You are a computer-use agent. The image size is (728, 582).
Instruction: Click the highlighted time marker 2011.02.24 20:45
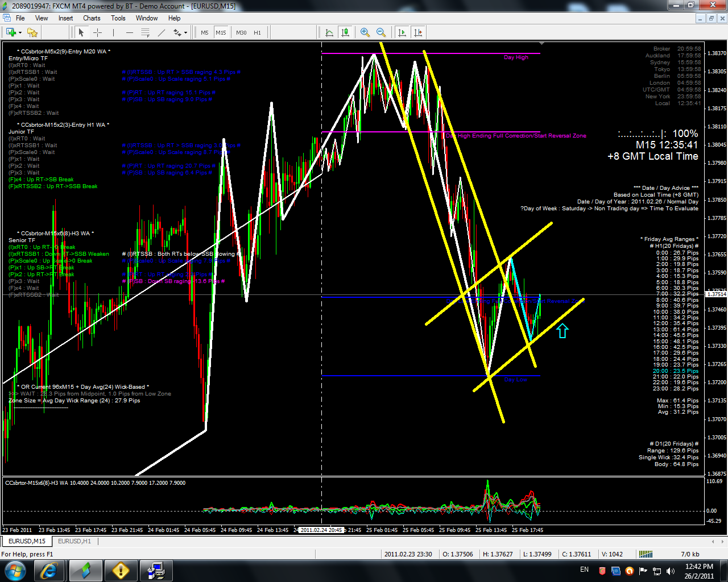321,530
